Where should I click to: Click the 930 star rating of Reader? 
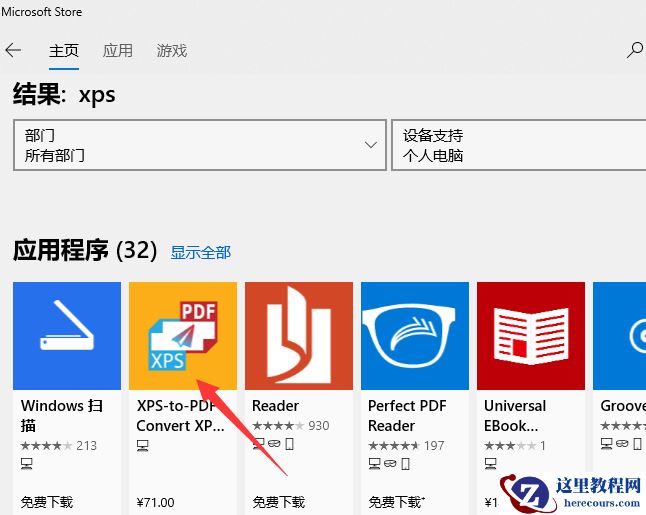[x=291, y=426]
